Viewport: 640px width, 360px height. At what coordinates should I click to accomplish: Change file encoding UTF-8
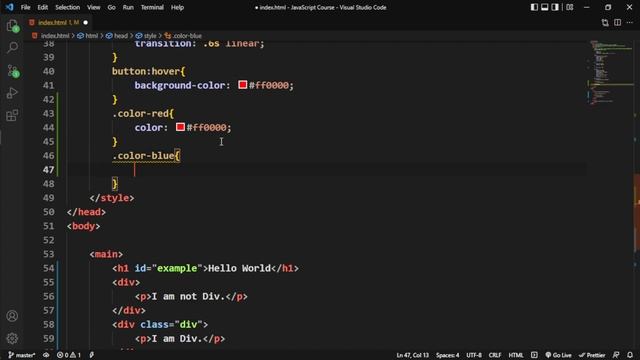(474, 355)
